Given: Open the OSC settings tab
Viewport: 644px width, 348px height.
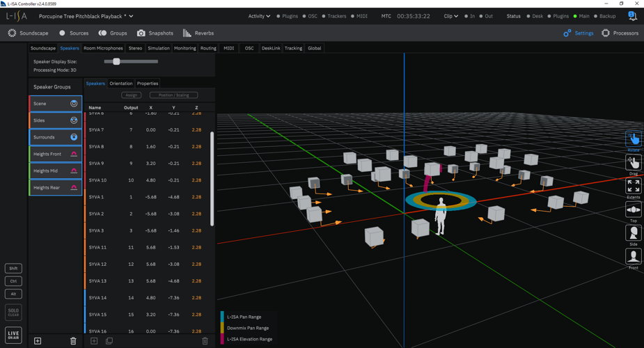Looking at the screenshot, I should [x=249, y=48].
